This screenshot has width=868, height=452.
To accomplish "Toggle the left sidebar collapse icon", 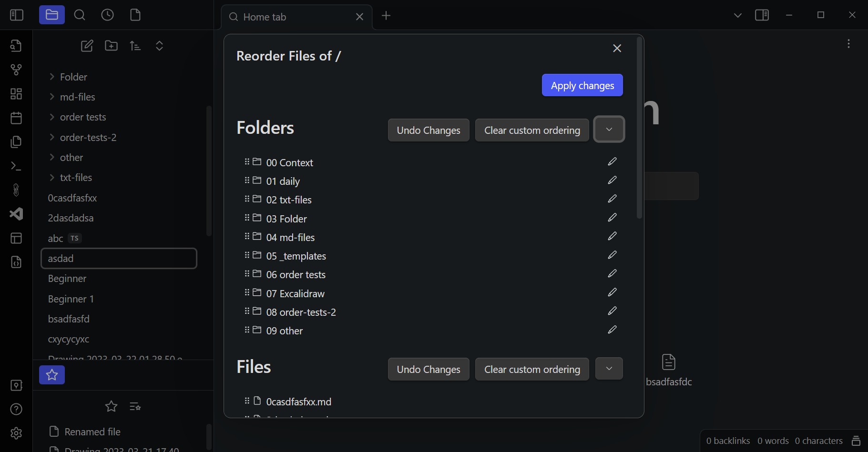I will pos(17,15).
